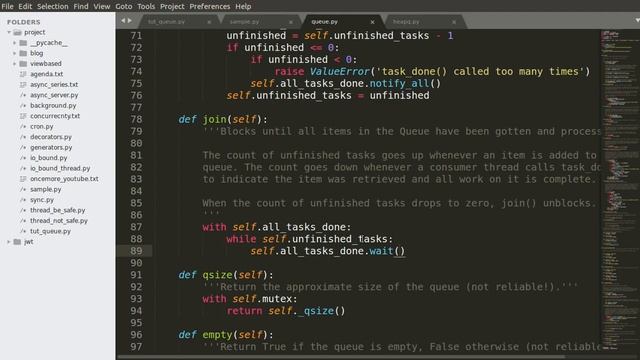This screenshot has height=360, width=640.
Task: Click the project folder icon
Action: tap(17, 32)
